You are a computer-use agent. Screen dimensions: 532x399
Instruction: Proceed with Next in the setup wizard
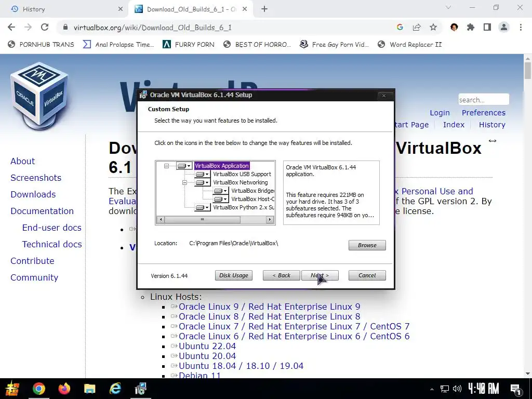(320, 275)
